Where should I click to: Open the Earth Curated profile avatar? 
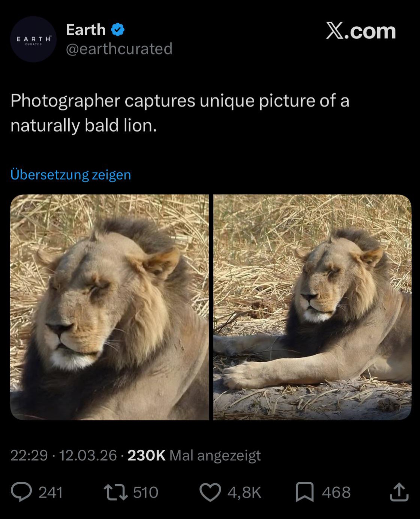click(x=33, y=39)
